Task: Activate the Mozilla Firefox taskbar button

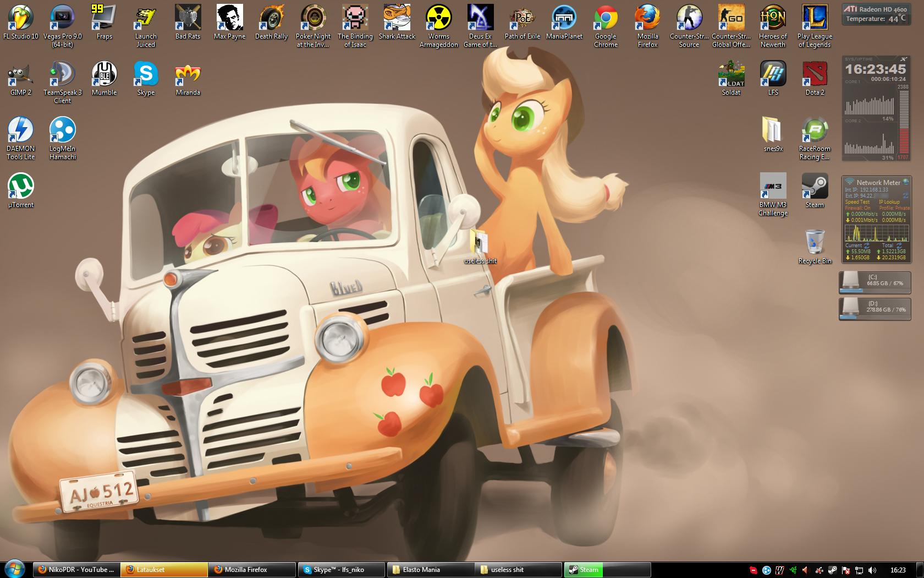Action: pyautogui.click(x=253, y=570)
